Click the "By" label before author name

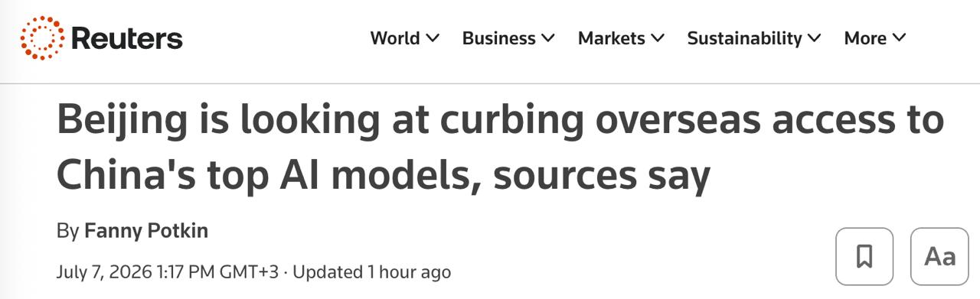(67, 231)
